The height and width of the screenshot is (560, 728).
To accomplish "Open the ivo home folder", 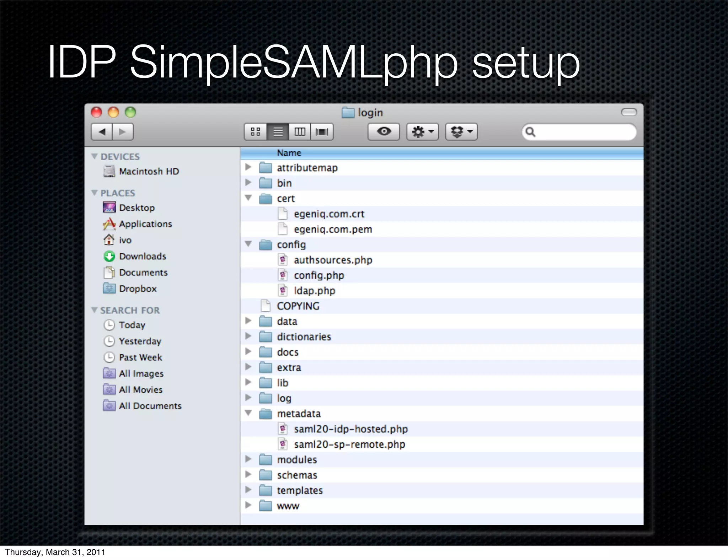I will [x=117, y=240].
